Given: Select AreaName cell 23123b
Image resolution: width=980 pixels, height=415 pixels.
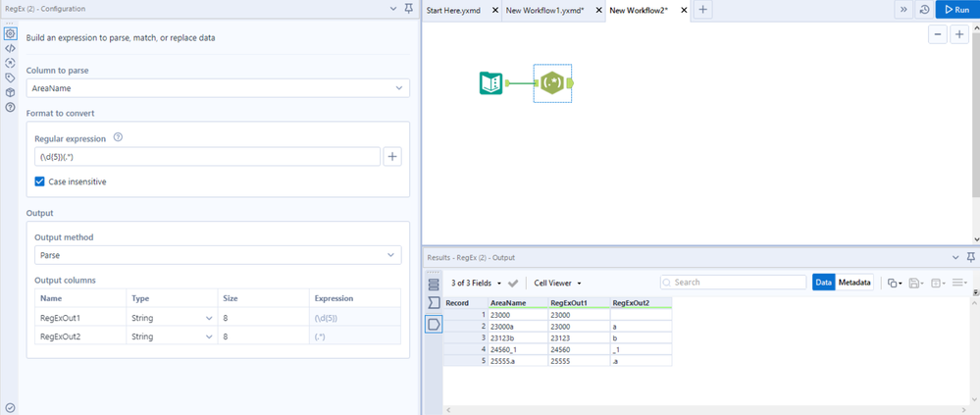Looking at the screenshot, I should coord(518,338).
